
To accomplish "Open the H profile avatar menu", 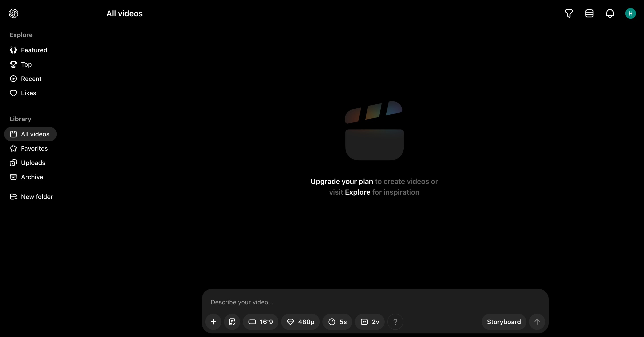I will coord(630,13).
